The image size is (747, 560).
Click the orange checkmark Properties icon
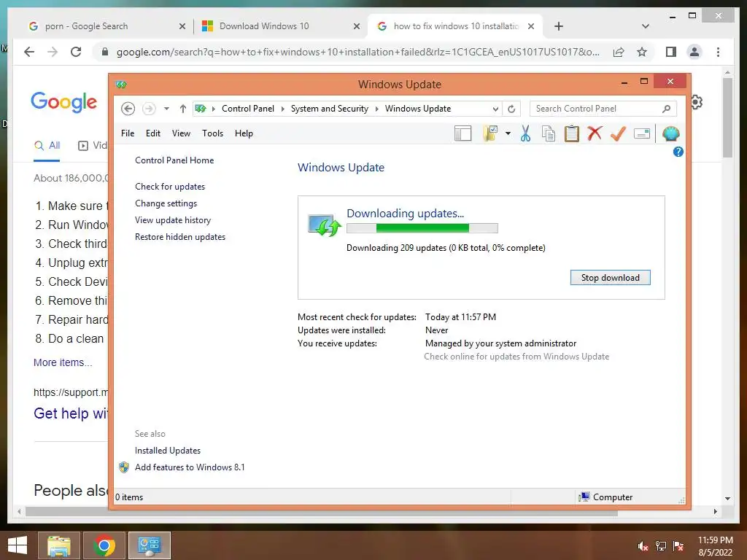(618, 134)
